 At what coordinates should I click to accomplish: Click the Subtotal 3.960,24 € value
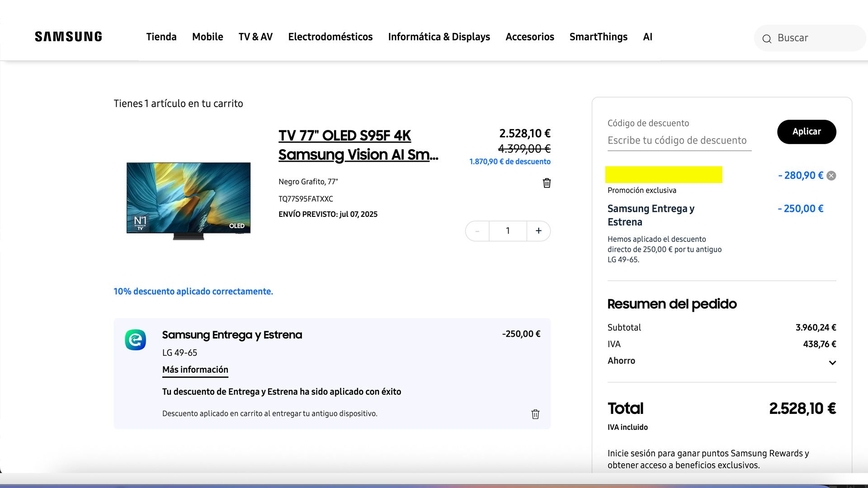(816, 328)
